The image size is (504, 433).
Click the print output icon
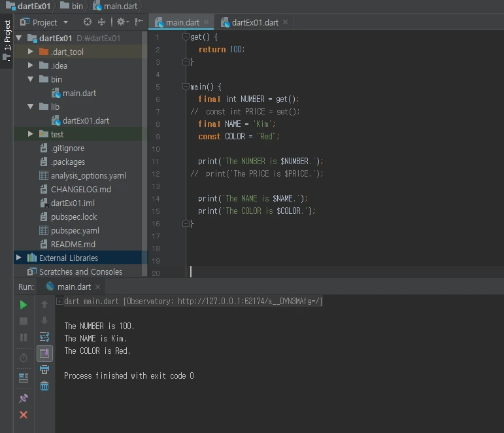coord(44,370)
